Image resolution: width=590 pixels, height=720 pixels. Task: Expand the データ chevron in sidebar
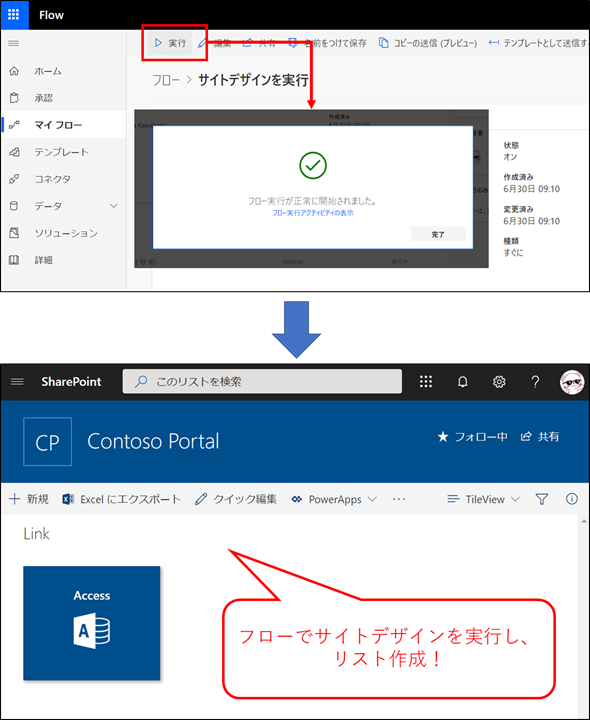pos(113,206)
